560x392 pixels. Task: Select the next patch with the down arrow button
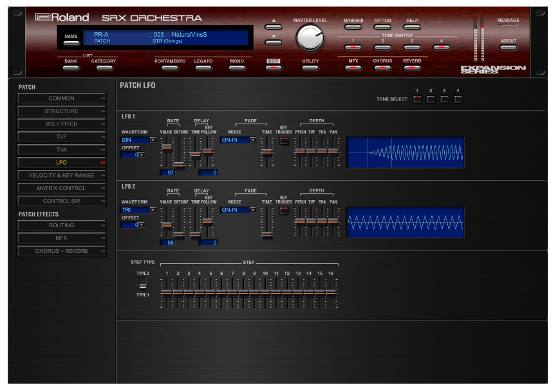coord(273,42)
